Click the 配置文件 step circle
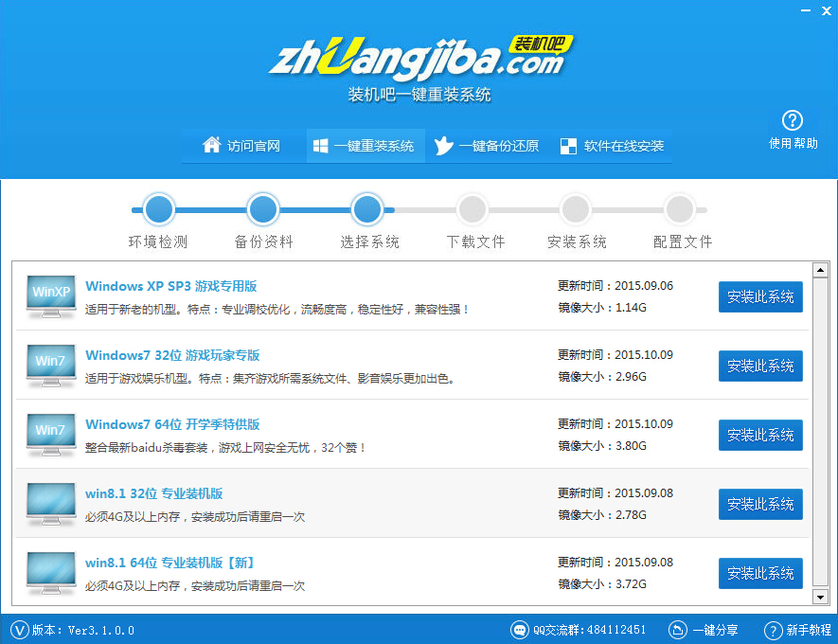The height and width of the screenshot is (644, 838). [x=680, y=209]
